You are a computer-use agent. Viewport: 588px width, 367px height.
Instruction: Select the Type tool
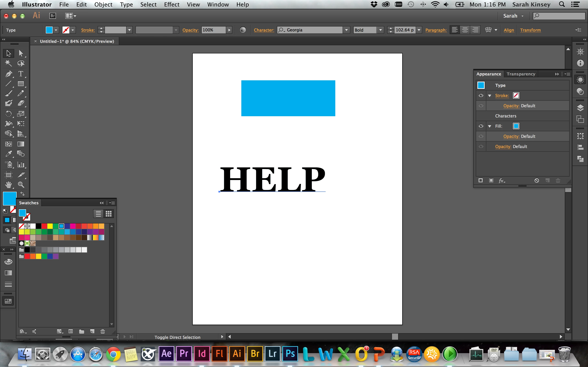21,74
